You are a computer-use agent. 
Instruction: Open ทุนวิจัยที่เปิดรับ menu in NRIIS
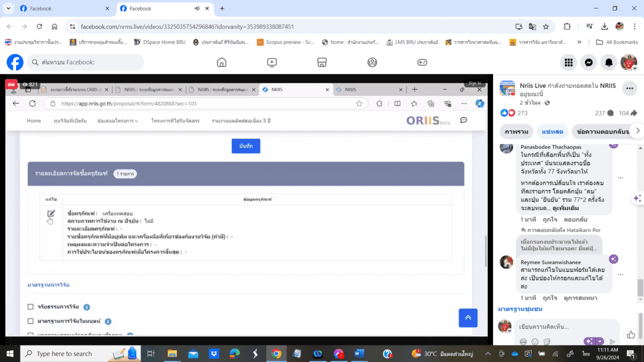[x=70, y=121]
